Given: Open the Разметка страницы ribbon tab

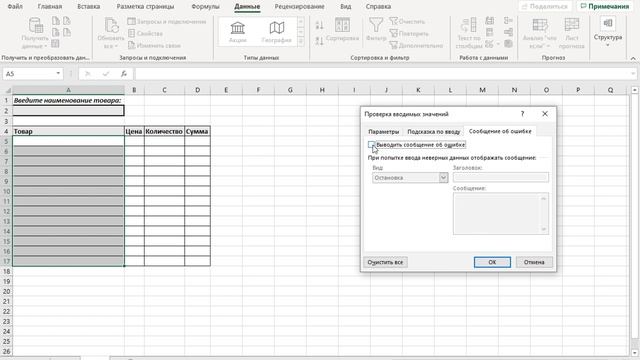Looking at the screenshot, I should click(x=145, y=7).
